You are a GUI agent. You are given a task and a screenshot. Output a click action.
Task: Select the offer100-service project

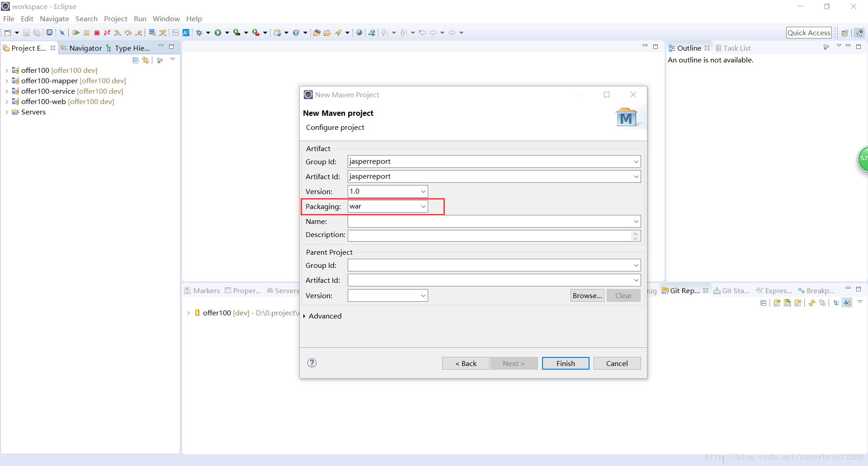[67, 91]
